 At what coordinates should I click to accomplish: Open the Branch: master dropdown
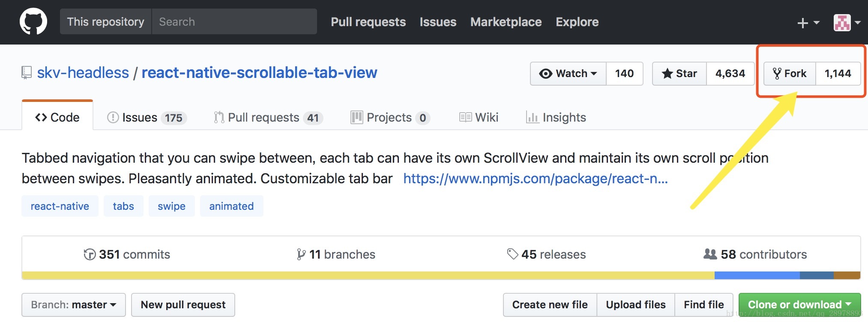click(74, 305)
